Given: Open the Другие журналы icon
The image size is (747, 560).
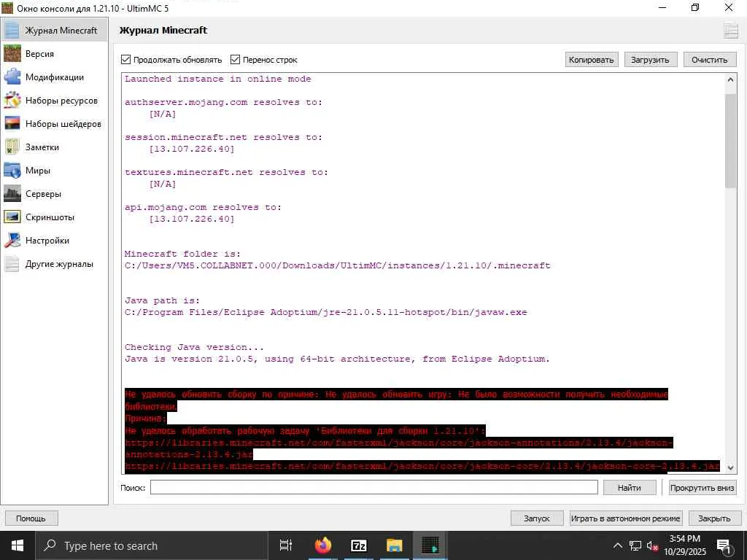Looking at the screenshot, I should point(12,264).
